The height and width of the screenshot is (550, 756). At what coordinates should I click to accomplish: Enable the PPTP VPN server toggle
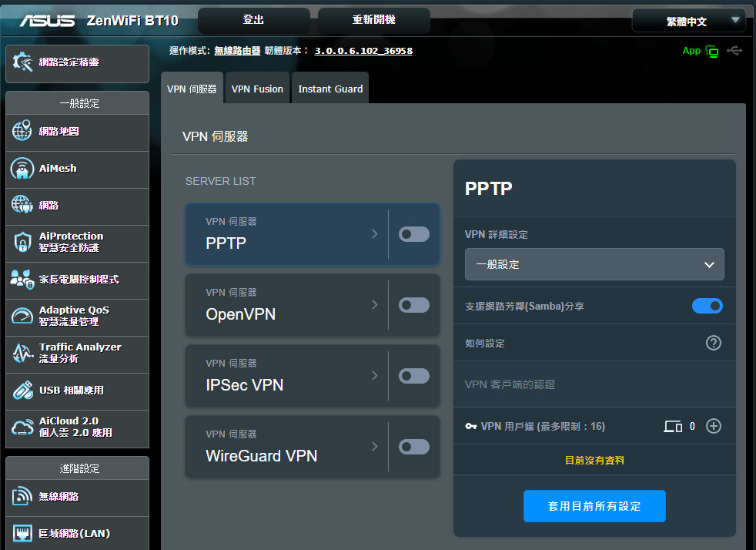[x=414, y=234]
